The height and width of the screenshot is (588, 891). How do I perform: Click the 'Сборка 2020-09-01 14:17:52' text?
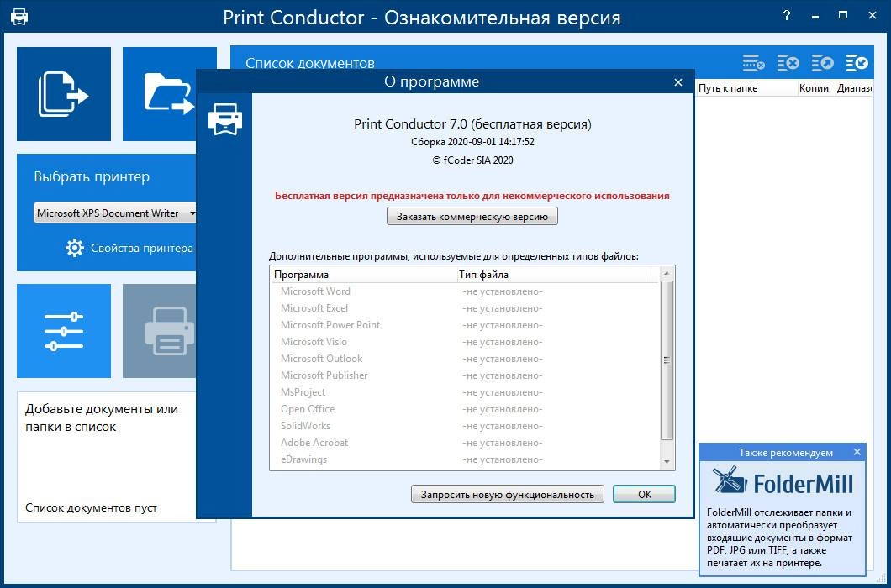coord(472,142)
